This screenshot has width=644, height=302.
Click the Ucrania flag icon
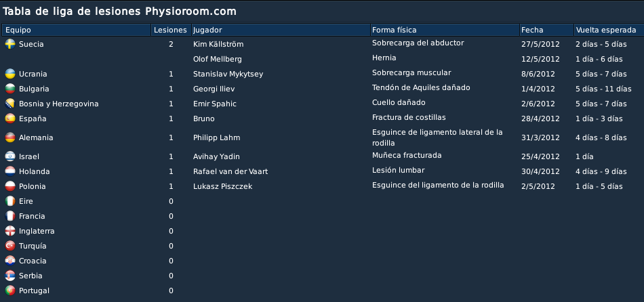coord(10,74)
